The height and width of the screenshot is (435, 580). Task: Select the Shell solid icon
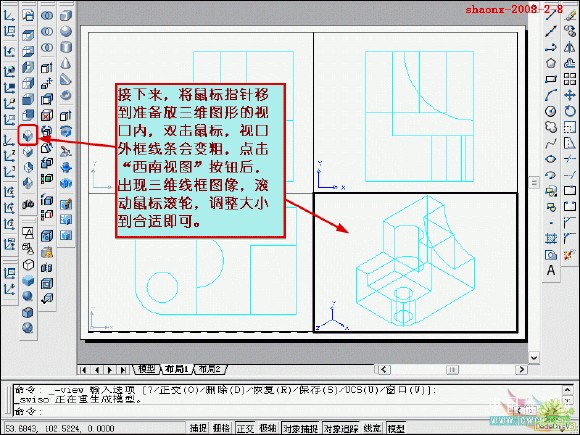coord(47,284)
